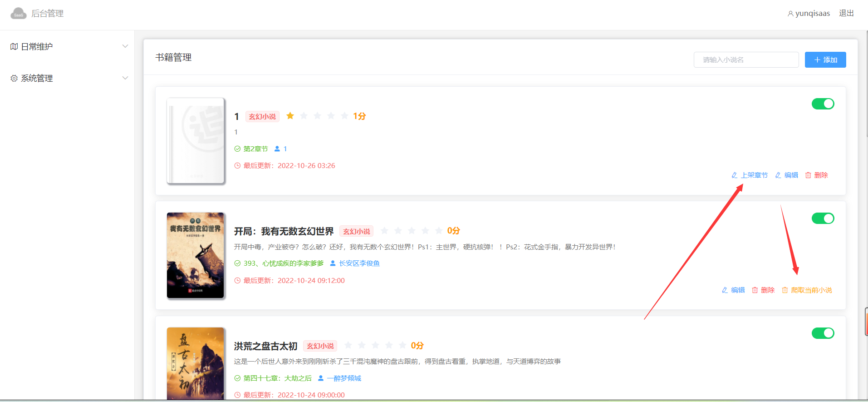
Task: Click the cover of 开局：我有无数玄幻世界
Action: pyautogui.click(x=196, y=255)
